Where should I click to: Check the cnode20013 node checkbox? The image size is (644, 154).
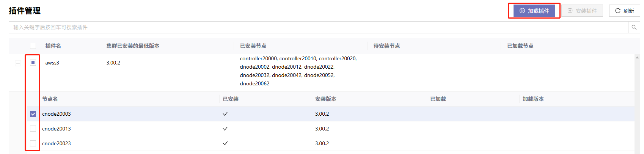[x=33, y=129]
